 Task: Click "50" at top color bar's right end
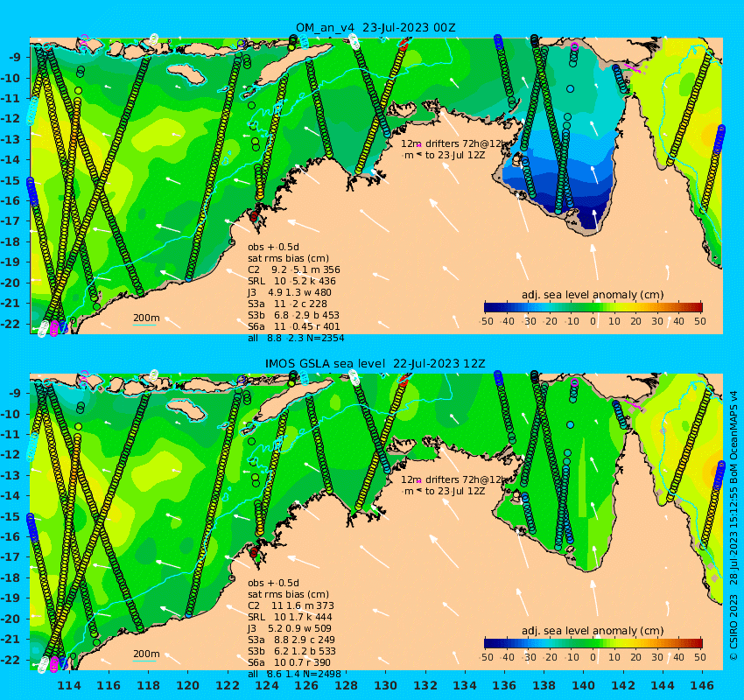click(x=700, y=321)
